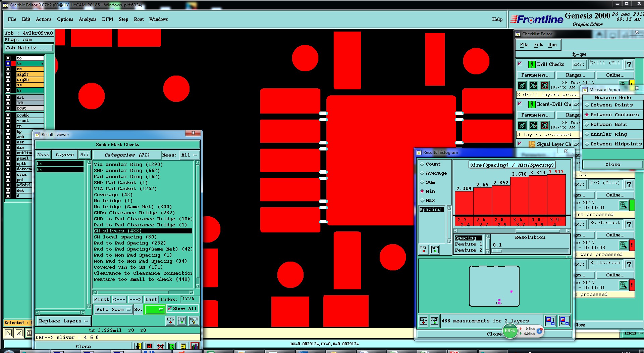This screenshot has height=353, width=644.
Task: Click Last button in Results viewer
Action: click(151, 299)
